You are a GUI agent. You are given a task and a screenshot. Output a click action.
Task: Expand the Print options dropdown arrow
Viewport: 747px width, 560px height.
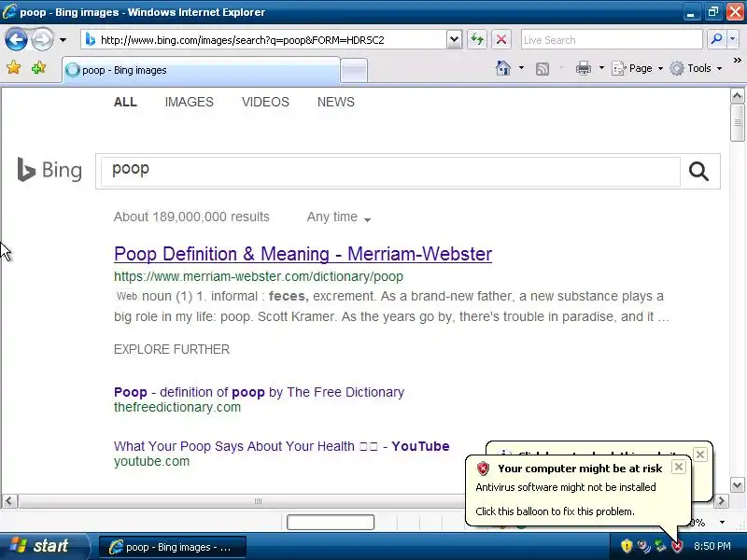(x=601, y=68)
